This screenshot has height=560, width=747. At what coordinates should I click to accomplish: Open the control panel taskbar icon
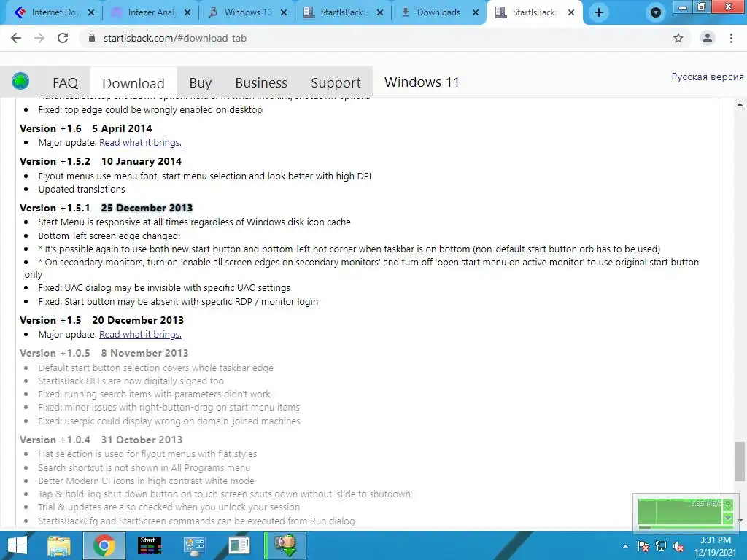(x=194, y=545)
